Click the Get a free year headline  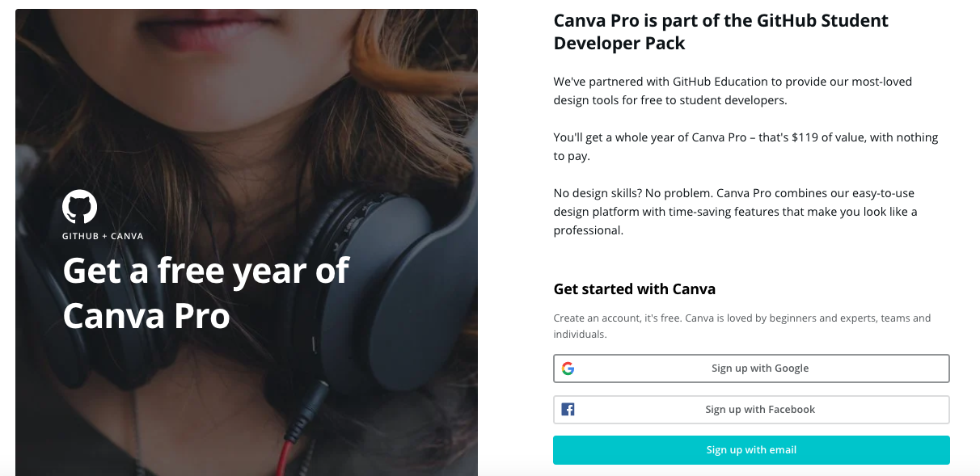(206, 293)
